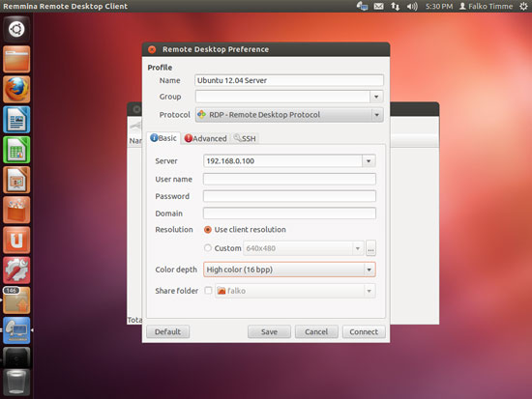Open LibreOffice Calc in the launcher
Screen dimensions: 532x399
pos(16,150)
